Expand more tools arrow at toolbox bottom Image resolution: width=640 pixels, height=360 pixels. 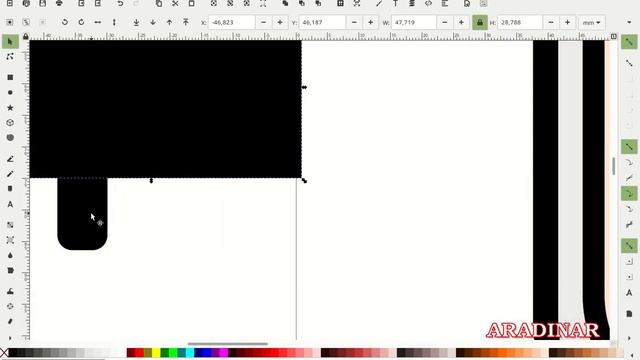point(10,338)
